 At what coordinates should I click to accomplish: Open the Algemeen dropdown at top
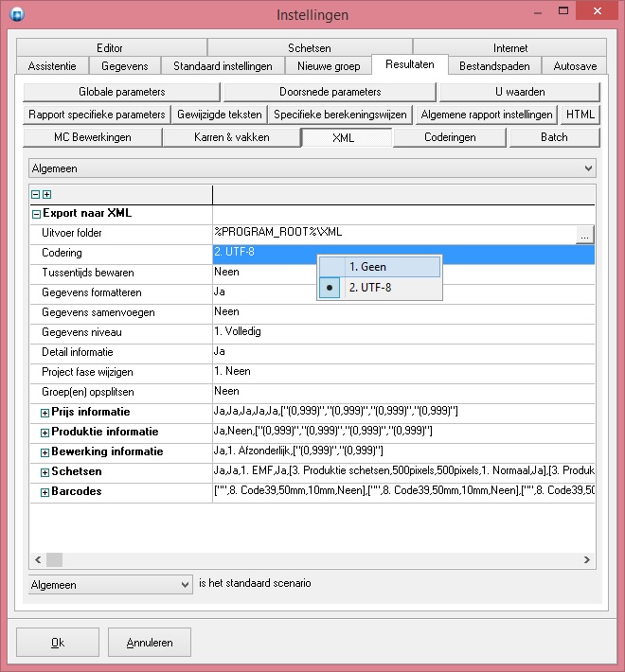point(312,168)
